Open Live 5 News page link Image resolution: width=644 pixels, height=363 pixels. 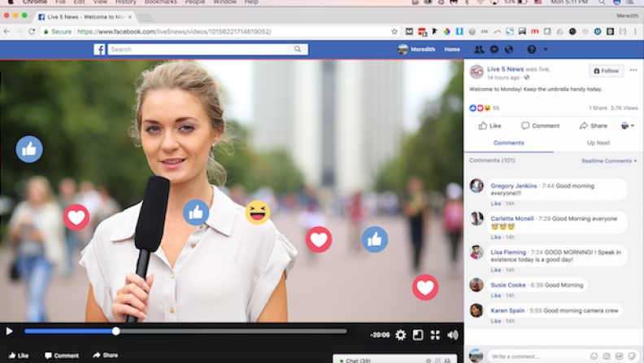505,69
